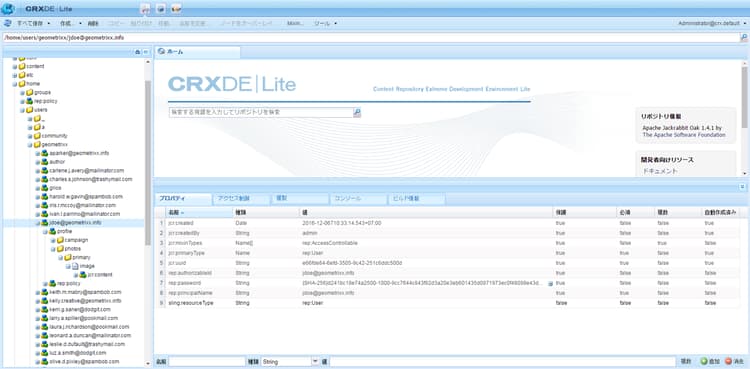This screenshot has width=750, height=369.
Task: Click the red 消去 clear button
Action: [x=735, y=361]
